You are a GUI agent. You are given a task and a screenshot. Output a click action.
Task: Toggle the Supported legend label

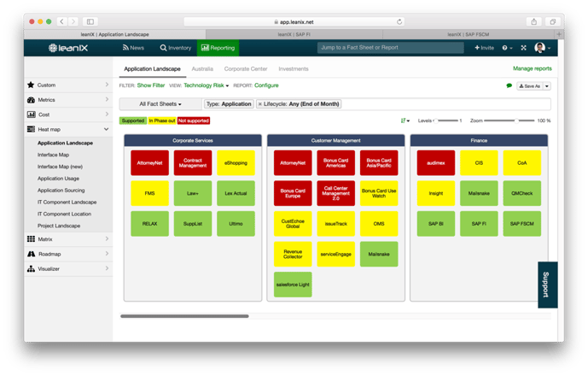(133, 120)
